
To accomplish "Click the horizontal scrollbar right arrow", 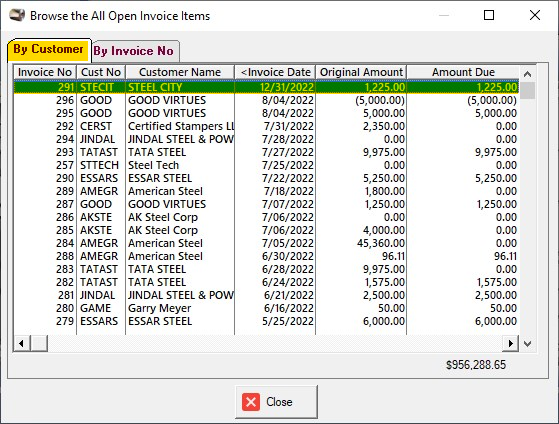I will [511, 344].
